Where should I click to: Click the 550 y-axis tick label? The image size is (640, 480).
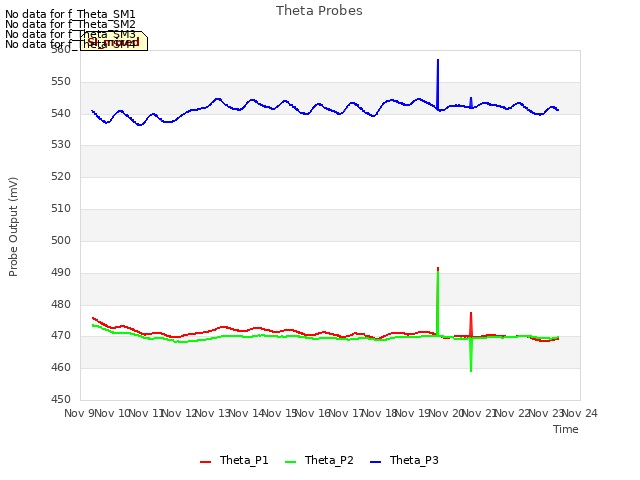coord(61,82)
